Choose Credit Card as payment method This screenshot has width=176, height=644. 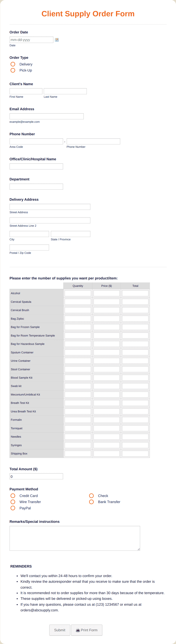pyautogui.click(x=13, y=495)
